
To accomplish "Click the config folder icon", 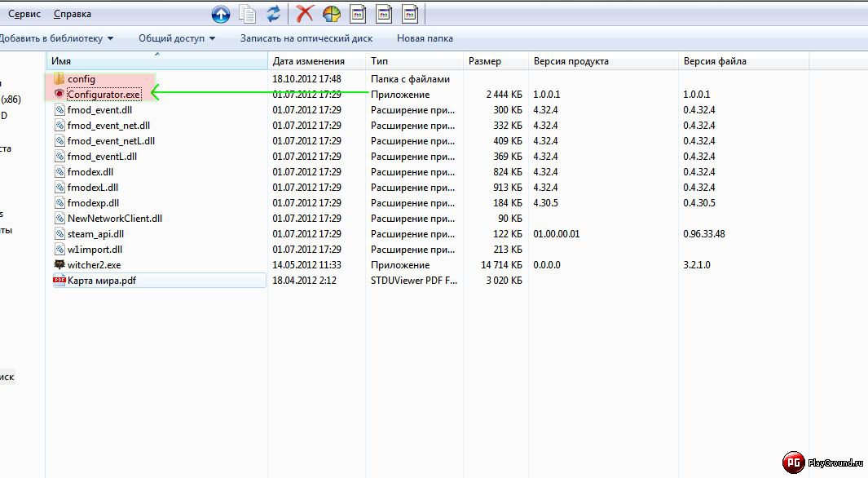I will tap(59, 78).
